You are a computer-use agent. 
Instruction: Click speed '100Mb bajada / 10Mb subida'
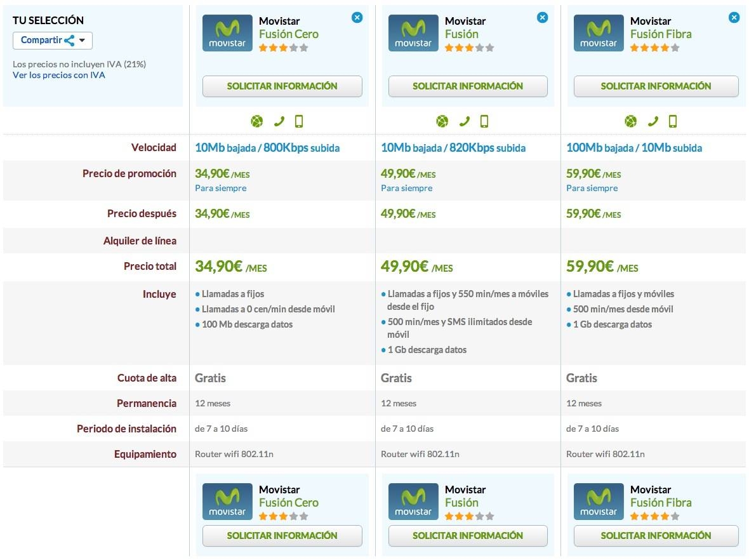pyautogui.click(x=634, y=148)
